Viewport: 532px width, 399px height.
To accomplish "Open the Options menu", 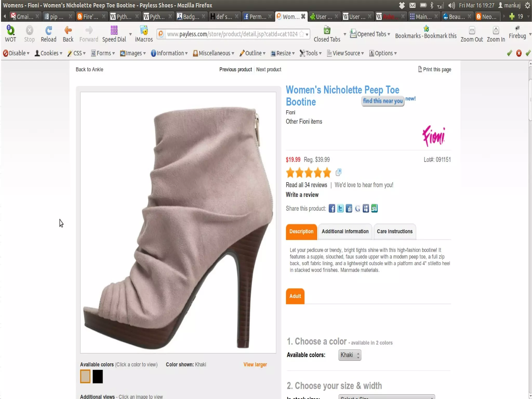I will (383, 53).
